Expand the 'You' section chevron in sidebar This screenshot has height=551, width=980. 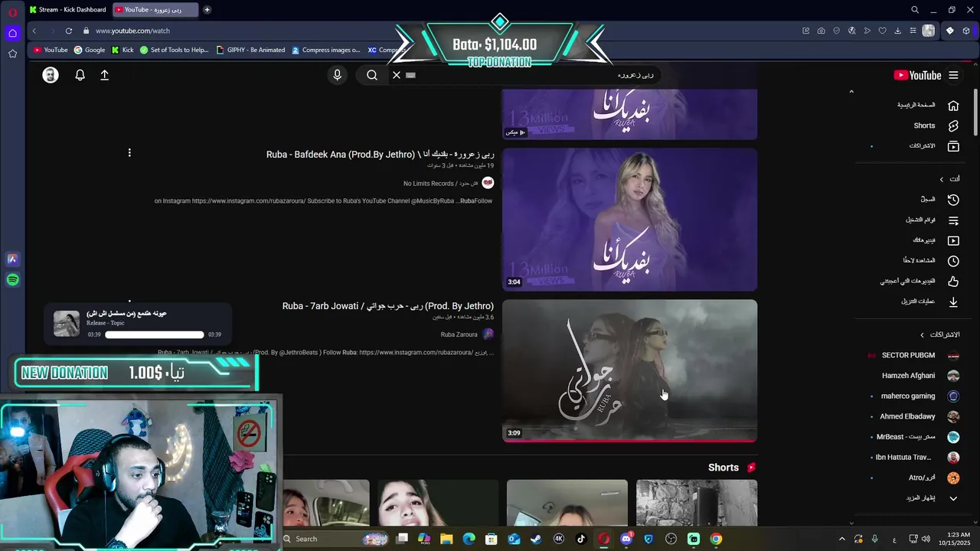coord(942,179)
